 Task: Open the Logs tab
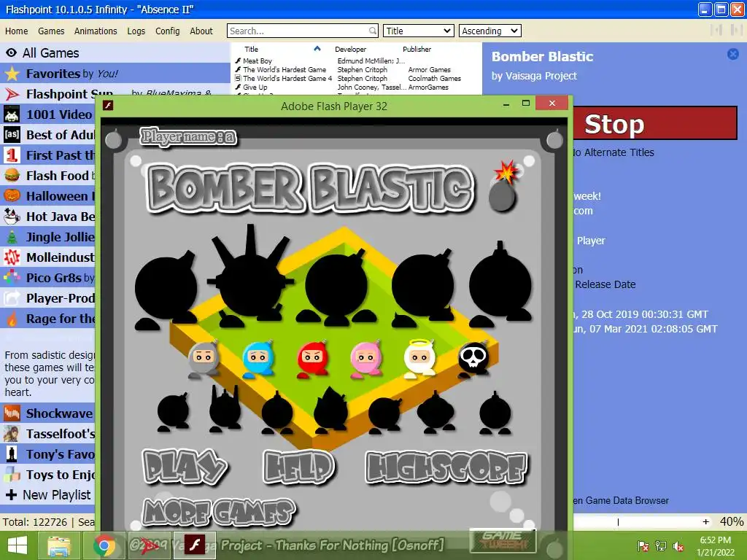click(136, 31)
